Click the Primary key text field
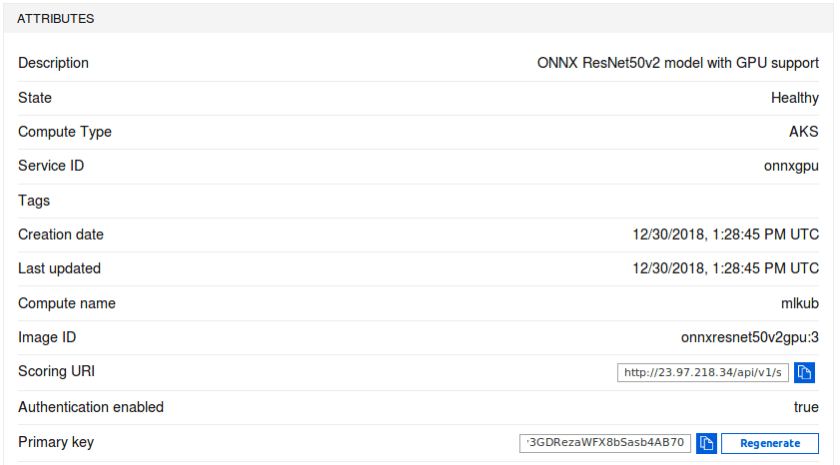The height and width of the screenshot is (465, 840). [x=605, y=443]
